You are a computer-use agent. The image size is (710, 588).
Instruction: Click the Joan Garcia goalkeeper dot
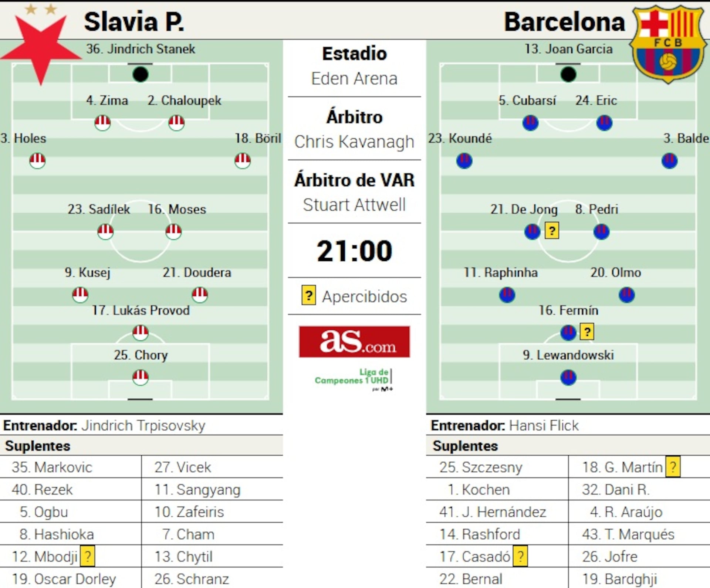[x=568, y=75]
